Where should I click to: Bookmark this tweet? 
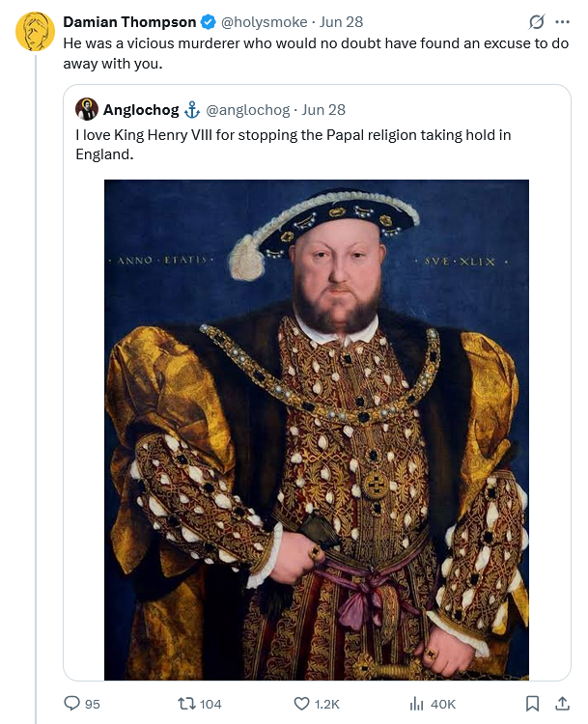tap(532, 704)
